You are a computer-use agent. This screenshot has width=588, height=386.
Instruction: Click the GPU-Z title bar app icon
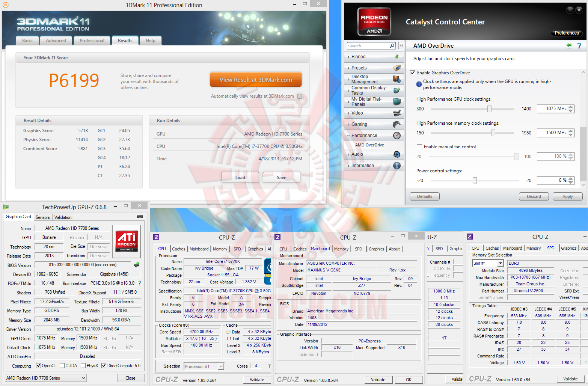pos(6,207)
